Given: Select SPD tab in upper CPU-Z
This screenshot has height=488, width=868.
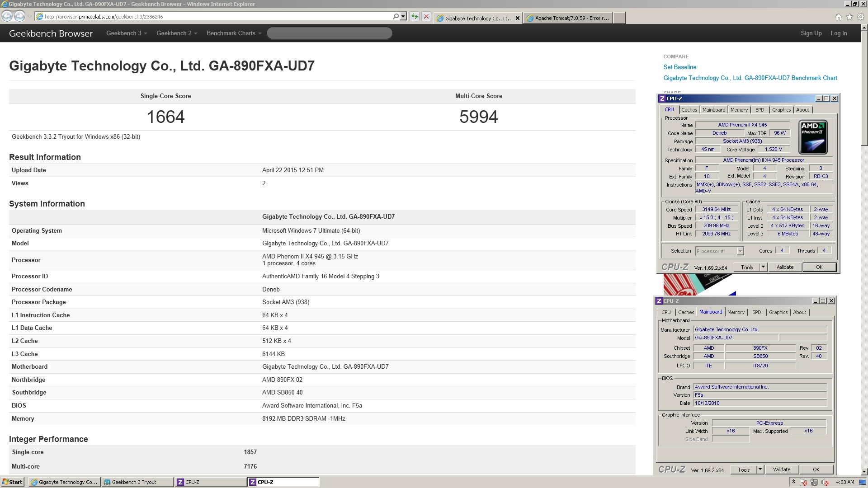Looking at the screenshot, I should tap(760, 110).
